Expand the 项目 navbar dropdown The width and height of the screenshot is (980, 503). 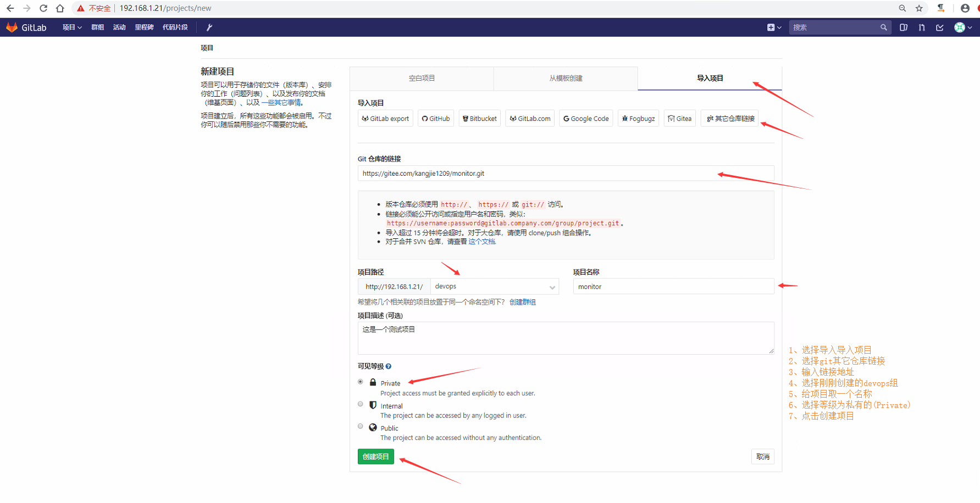coord(72,27)
